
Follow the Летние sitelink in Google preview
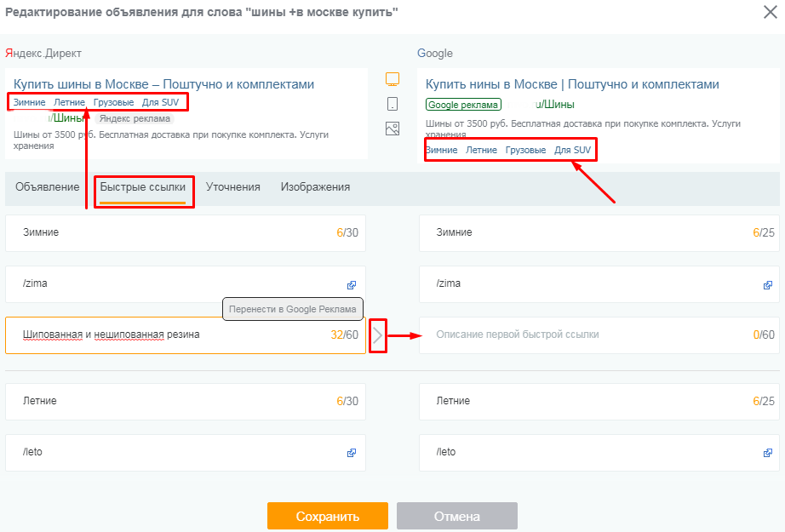(x=482, y=150)
